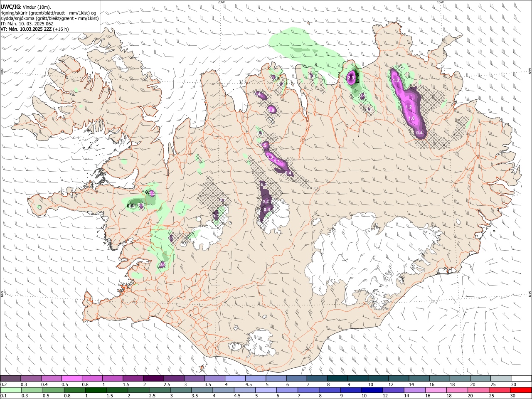Pick lower-row swatch between 1.5 and 2
Viewport: 532px width, 399px height.
point(117,390)
